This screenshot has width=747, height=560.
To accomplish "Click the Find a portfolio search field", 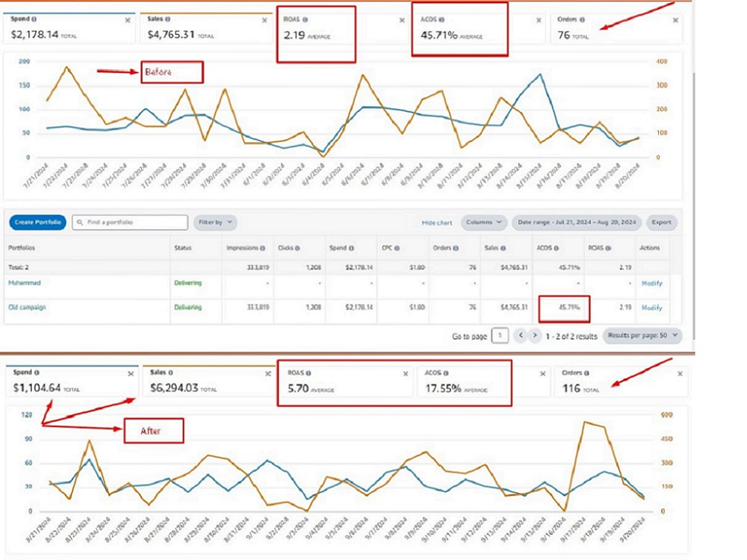I will 130,222.
